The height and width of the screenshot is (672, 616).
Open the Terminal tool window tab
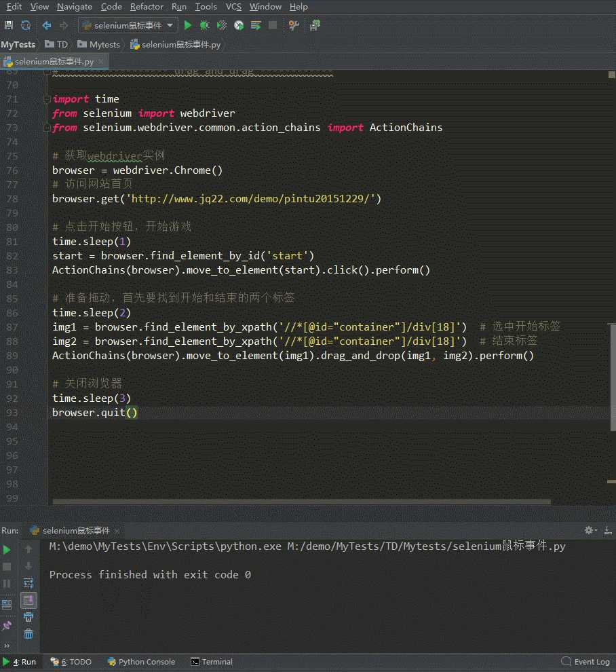(212, 662)
